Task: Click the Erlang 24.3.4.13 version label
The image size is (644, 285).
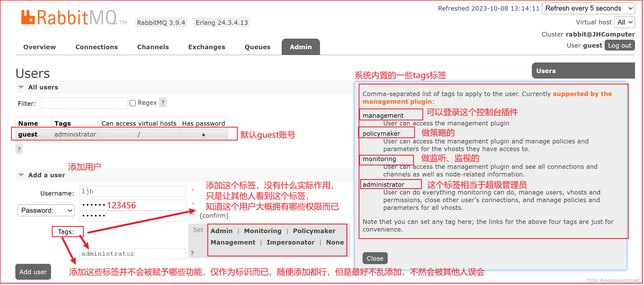Action: [x=222, y=23]
